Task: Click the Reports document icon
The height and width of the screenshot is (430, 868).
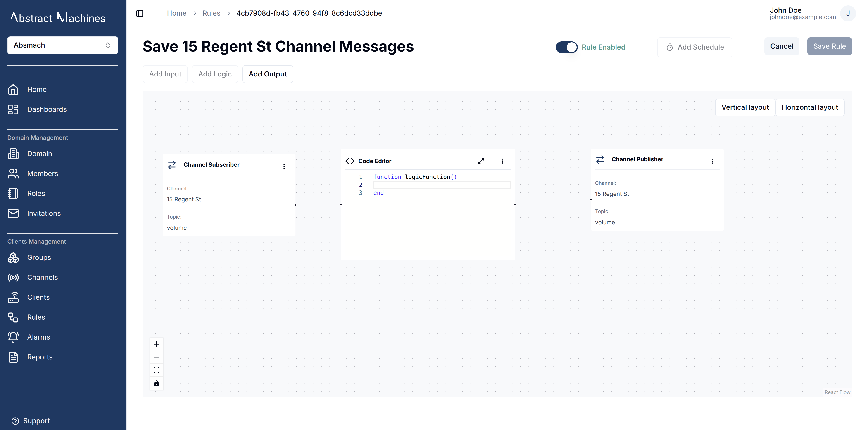Action: tap(13, 357)
